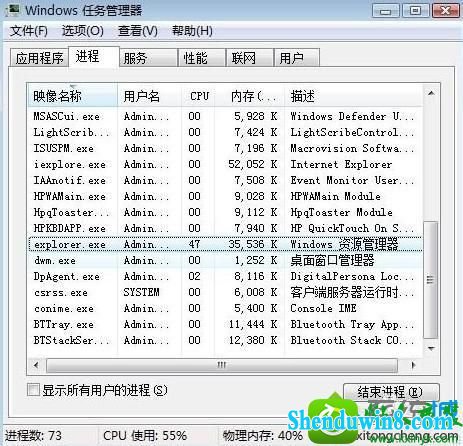The width and height of the screenshot is (463, 446).
Task: Click the Internet Explorer description
Action: coord(341,164)
